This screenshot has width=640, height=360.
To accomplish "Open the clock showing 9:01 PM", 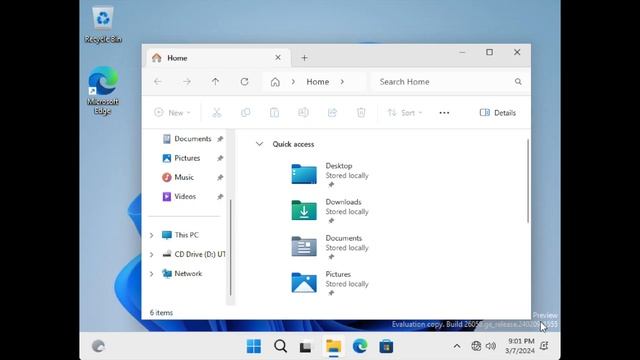I will tap(520, 346).
